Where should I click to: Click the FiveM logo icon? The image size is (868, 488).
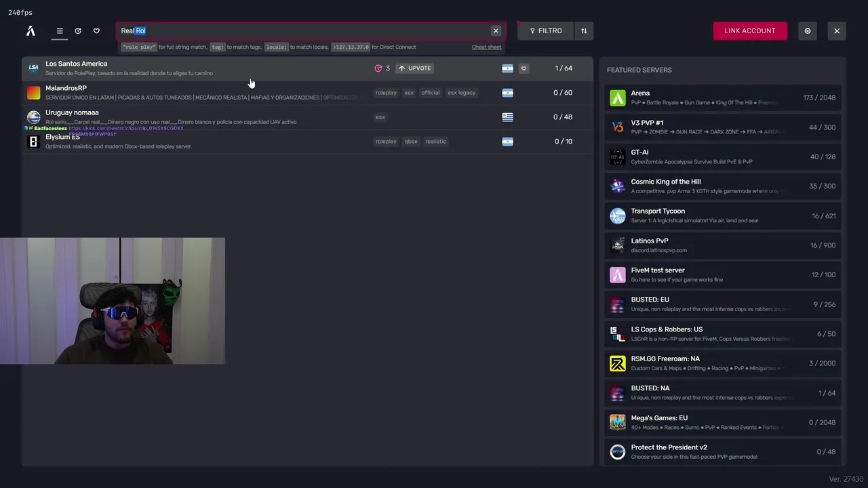31,30
